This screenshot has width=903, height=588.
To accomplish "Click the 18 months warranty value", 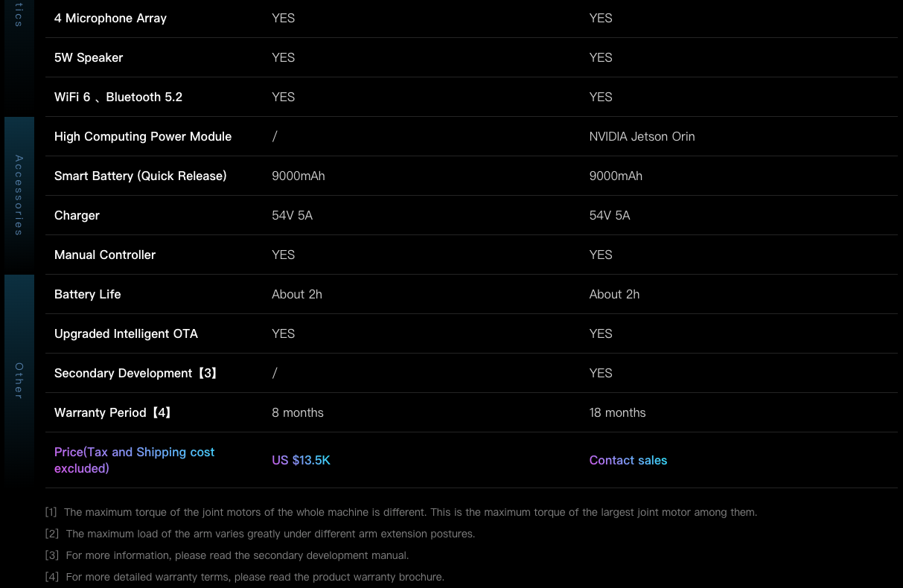I will 617,412.
